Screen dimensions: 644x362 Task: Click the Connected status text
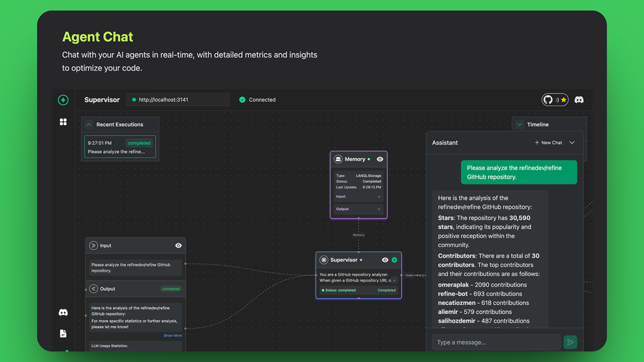262,100
